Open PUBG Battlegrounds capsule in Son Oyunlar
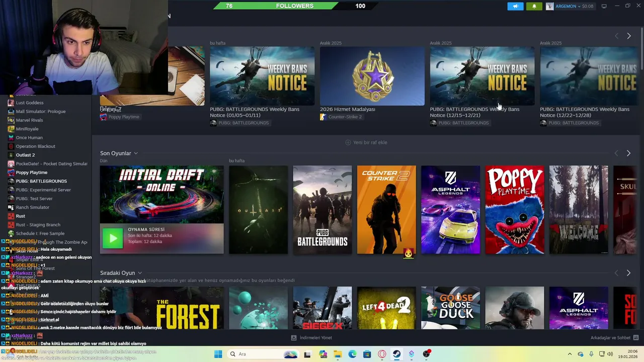644x362 pixels. [x=323, y=210]
